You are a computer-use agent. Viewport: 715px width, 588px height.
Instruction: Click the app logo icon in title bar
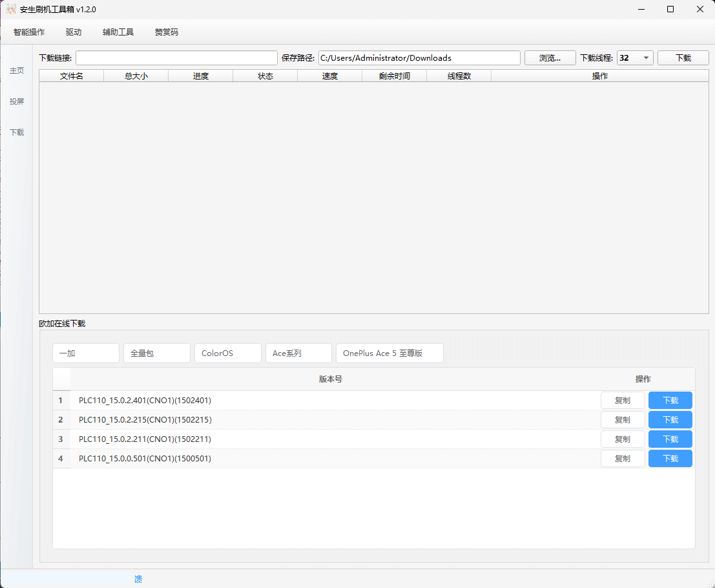coord(11,9)
